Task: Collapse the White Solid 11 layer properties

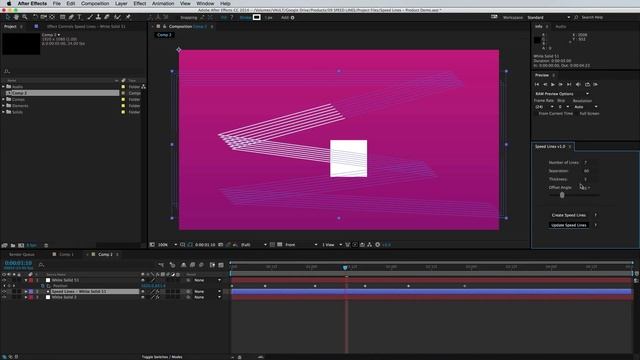Action: click(x=26, y=280)
